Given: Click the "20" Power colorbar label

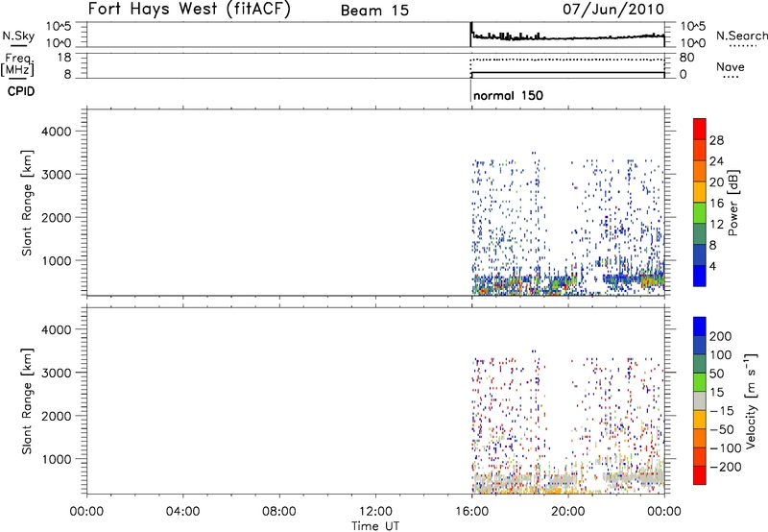Looking at the screenshot, I should coord(716,182).
